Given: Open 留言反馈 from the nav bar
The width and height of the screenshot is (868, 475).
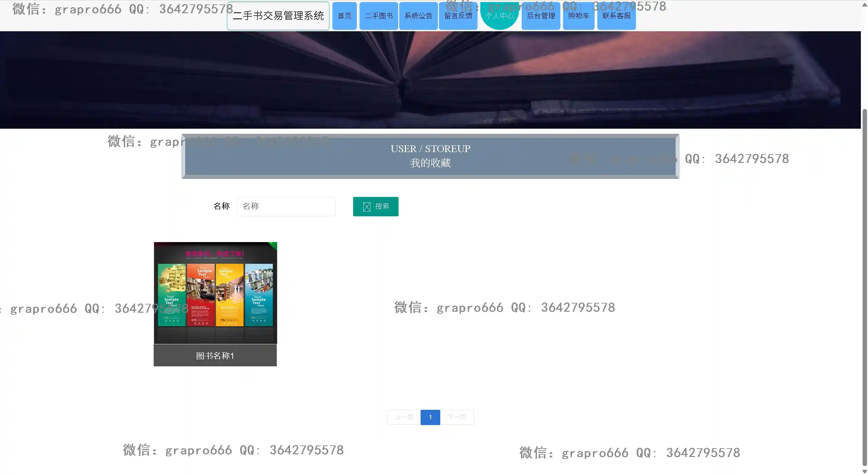Looking at the screenshot, I should click(458, 16).
